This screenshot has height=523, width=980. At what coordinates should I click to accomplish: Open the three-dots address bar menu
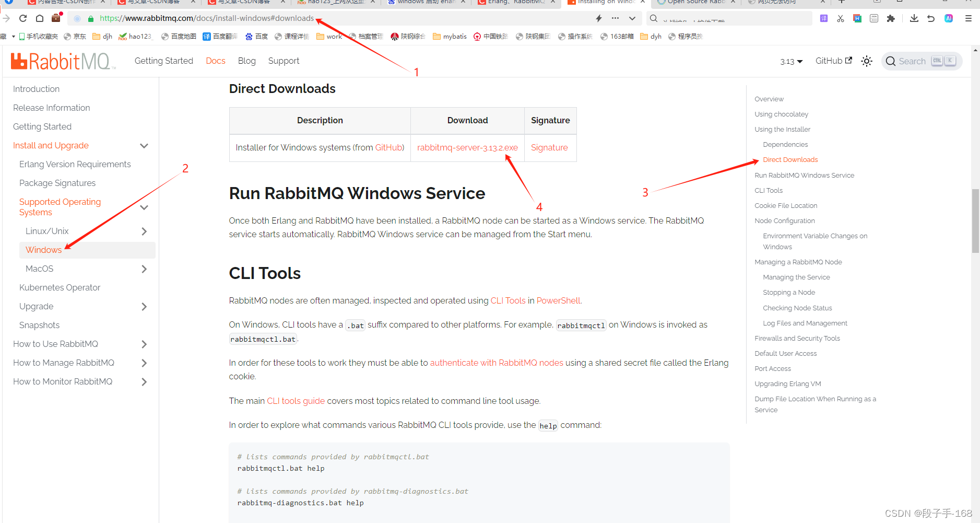point(616,18)
